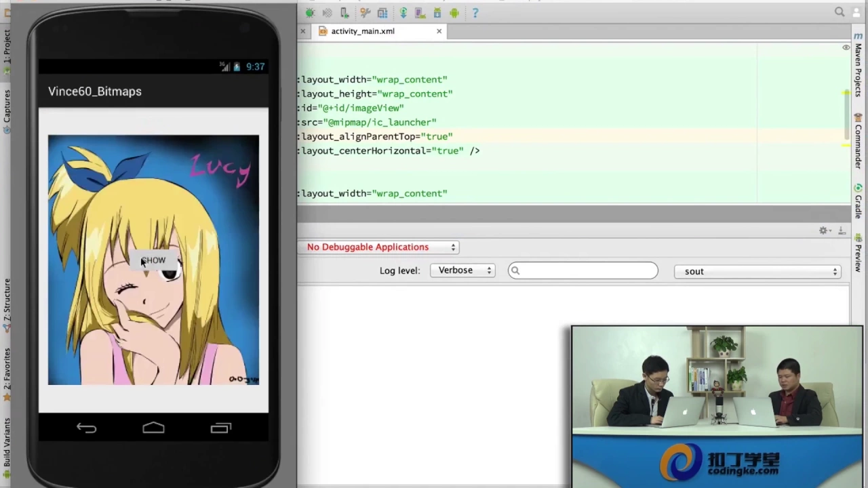Click the user profile icon top right
Viewport: 868px width, 488px height.
pos(857,12)
